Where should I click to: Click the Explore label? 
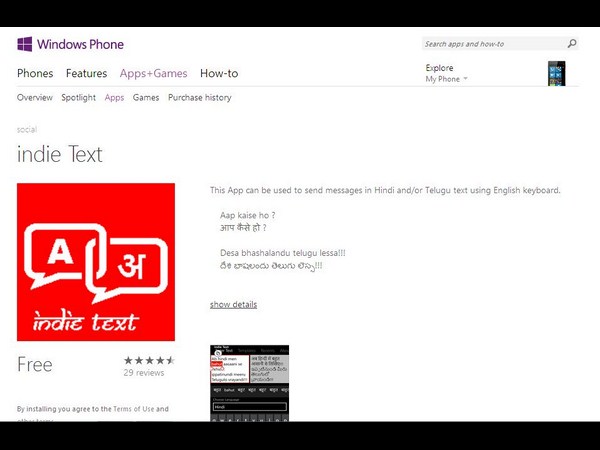[x=439, y=68]
